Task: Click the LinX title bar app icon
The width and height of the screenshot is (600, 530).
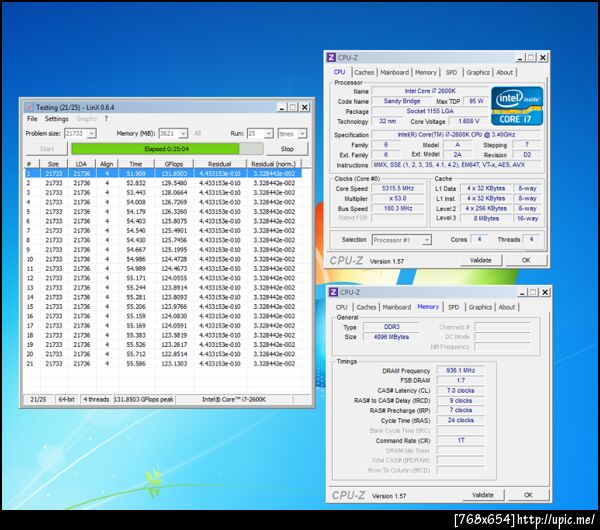Action: click(29, 107)
